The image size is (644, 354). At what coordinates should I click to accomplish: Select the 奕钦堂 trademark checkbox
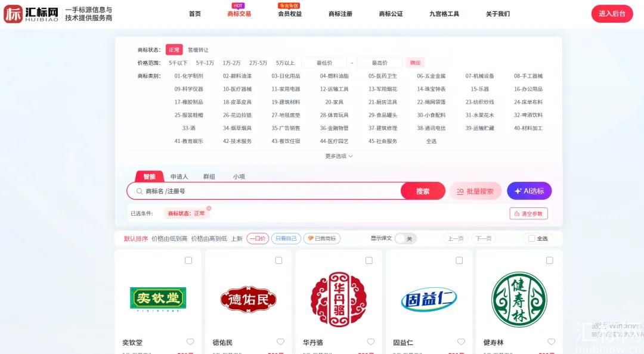pyautogui.click(x=188, y=260)
